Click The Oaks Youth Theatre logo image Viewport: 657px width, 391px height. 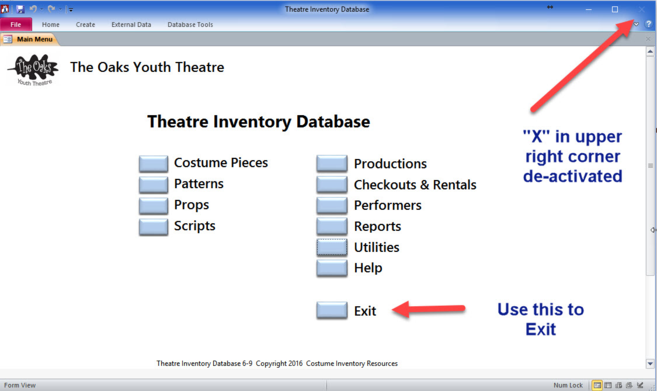coord(33,69)
